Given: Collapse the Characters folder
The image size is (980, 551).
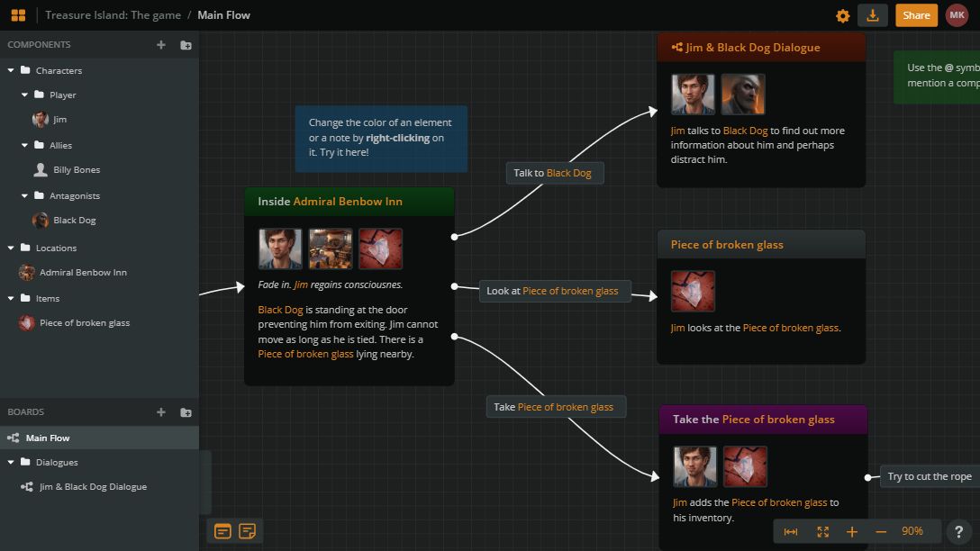Looking at the screenshot, I should [x=11, y=69].
